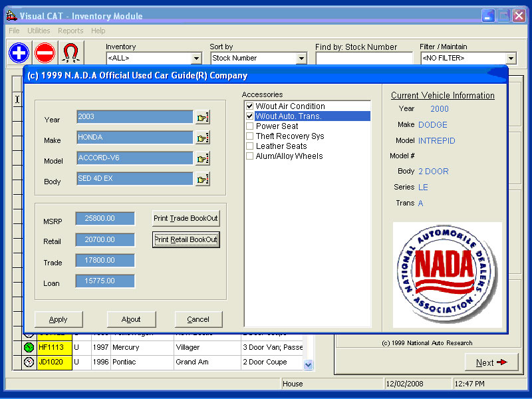This screenshot has width=532, height=399.
Task: Open the Body lookup pointing-hand icon
Action: pos(203,179)
